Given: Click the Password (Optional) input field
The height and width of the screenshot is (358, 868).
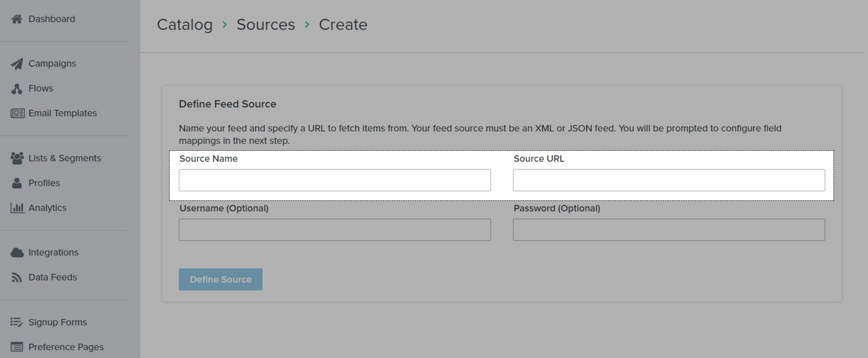Looking at the screenshot, I should pos(669,230).
